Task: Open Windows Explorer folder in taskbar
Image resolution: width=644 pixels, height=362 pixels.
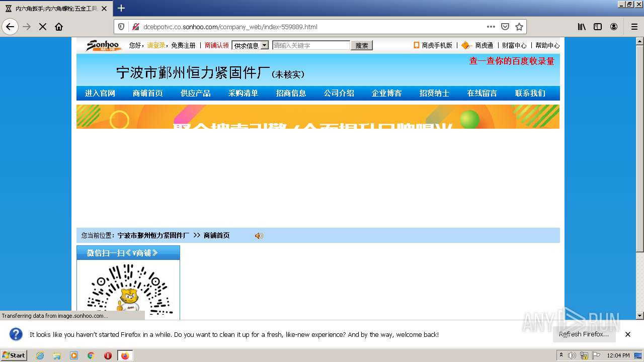Action: pyautogui.click(x=57, y=355)
